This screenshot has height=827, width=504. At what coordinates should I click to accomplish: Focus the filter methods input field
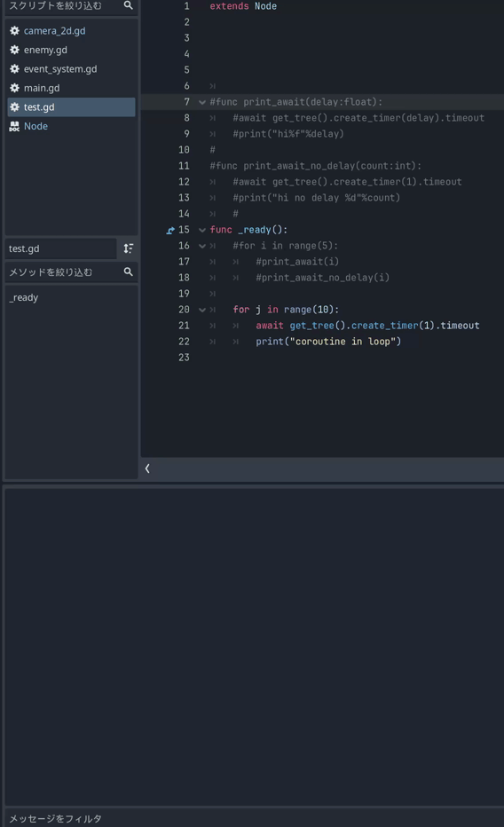tap(64, 272)
